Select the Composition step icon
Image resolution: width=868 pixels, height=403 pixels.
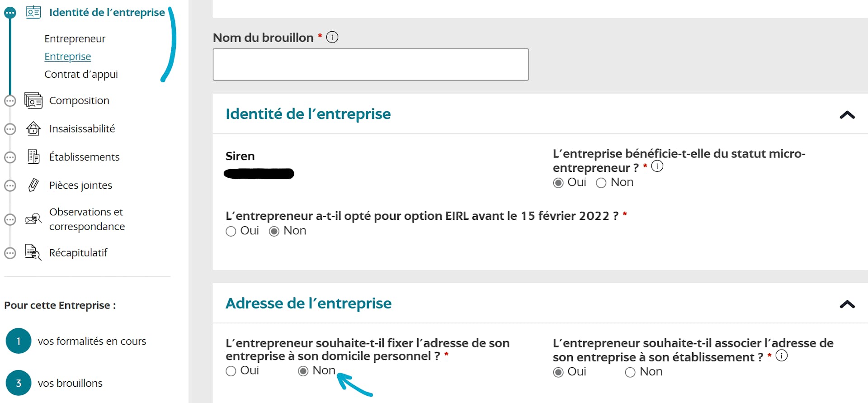point(33,100)
